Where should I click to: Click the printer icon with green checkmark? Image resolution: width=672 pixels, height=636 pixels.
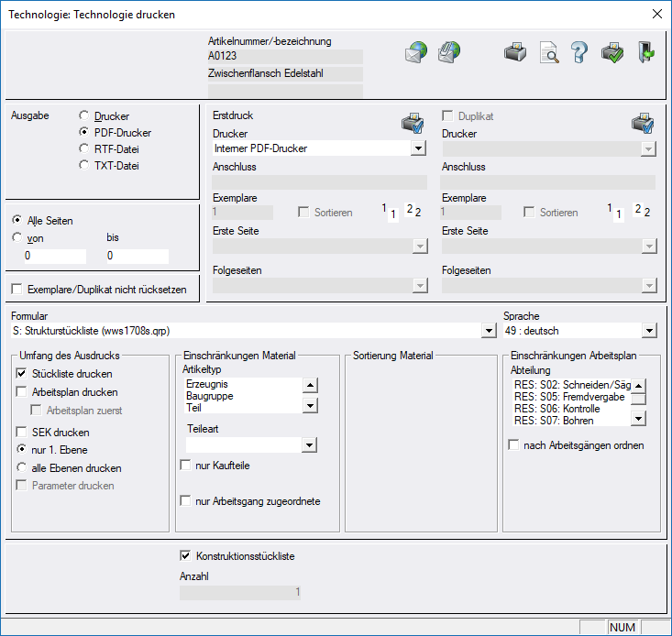(612, 53)
